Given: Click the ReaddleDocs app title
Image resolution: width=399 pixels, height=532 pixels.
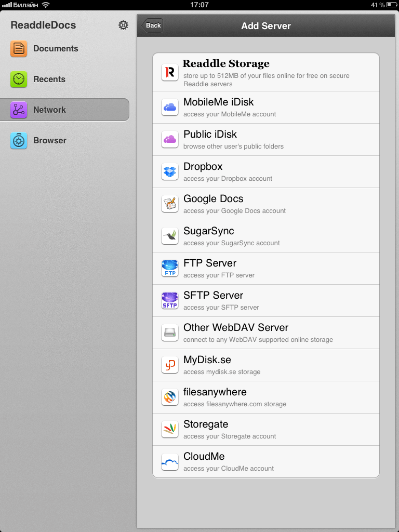Looking at the screenshot, I should [43, 25].
